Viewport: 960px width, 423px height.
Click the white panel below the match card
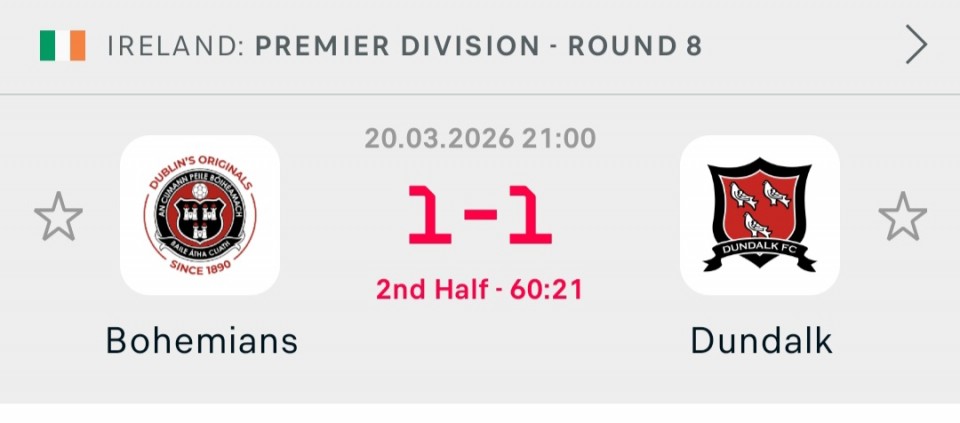(480, 413)
